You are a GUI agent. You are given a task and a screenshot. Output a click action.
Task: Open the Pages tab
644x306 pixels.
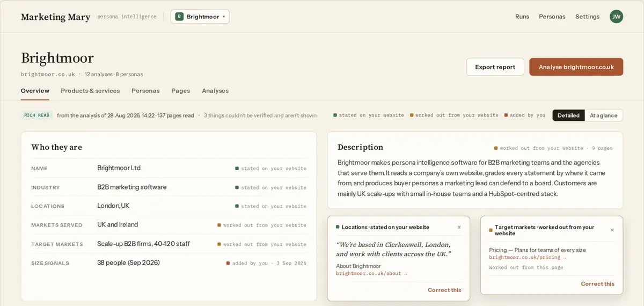coord(181,91)
